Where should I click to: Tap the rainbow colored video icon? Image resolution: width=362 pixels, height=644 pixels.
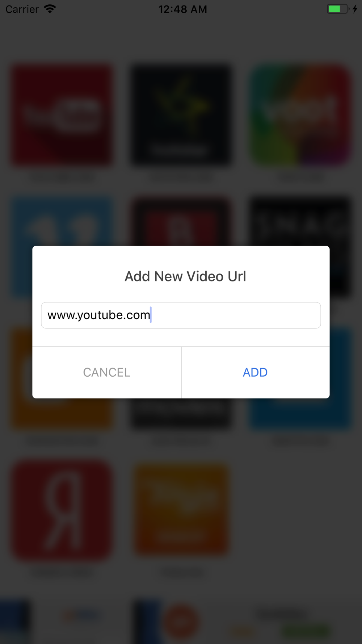pos(300,115)
